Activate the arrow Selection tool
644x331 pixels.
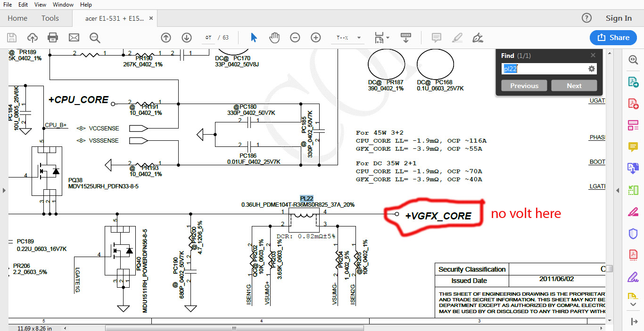coord(254,38)
